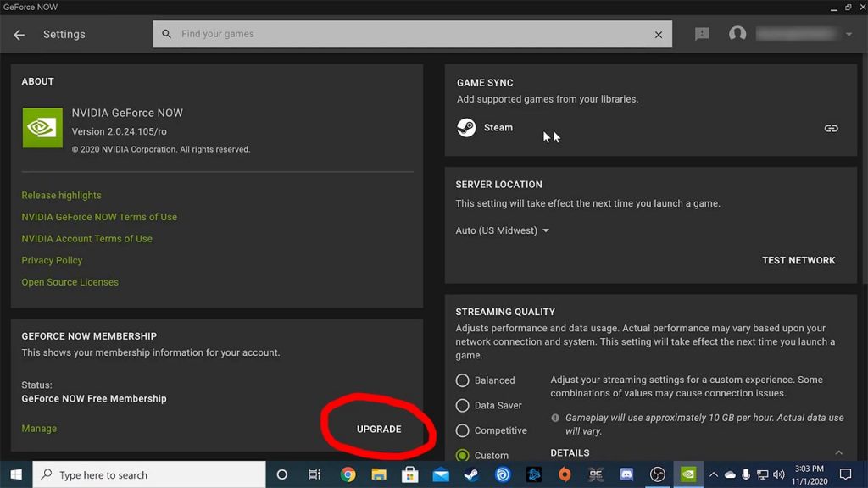This screenshot has width=868, height=488.
Task: Click the user avatar icon
Action: 737,34
